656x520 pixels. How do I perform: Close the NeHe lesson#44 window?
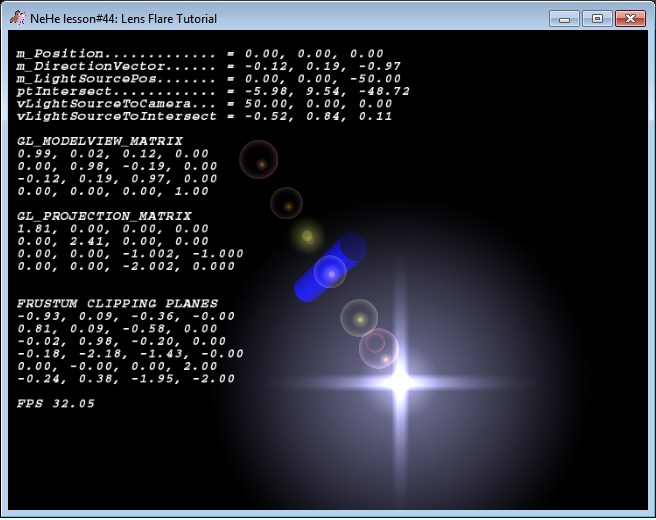630,18
